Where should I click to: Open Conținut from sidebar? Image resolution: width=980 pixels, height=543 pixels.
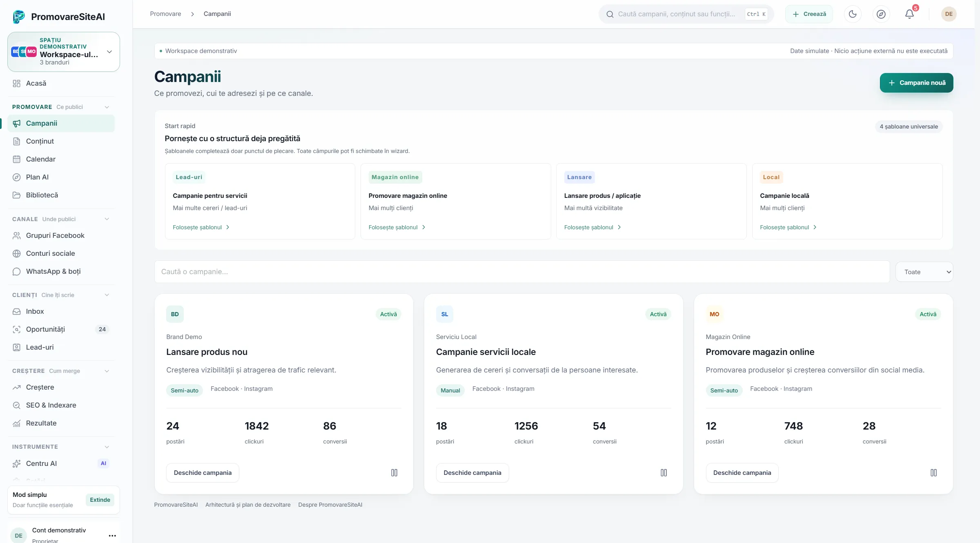(x=61, y=141)
